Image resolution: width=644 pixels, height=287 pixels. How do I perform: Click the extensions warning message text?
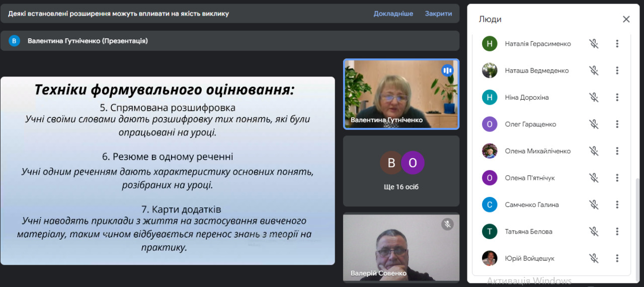[x=118, y=14]
